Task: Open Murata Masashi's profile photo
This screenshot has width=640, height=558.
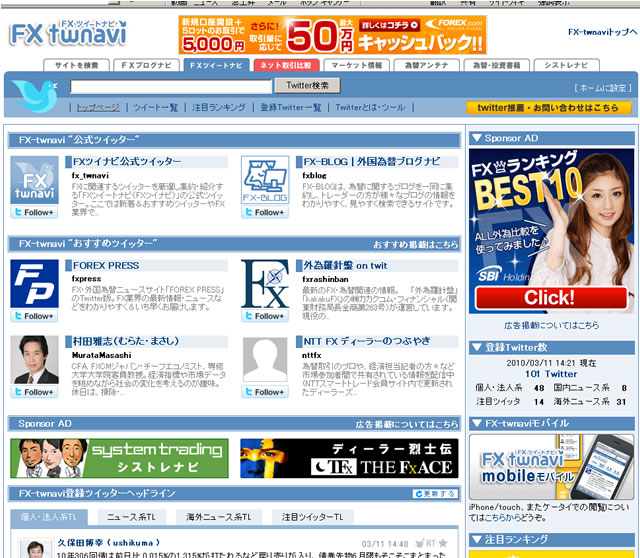Action: 35,360
